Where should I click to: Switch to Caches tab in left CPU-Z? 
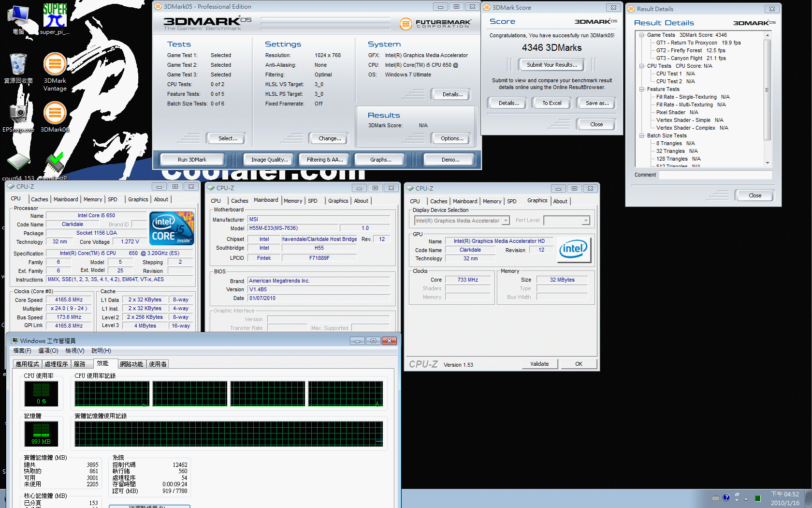point(40,199)
